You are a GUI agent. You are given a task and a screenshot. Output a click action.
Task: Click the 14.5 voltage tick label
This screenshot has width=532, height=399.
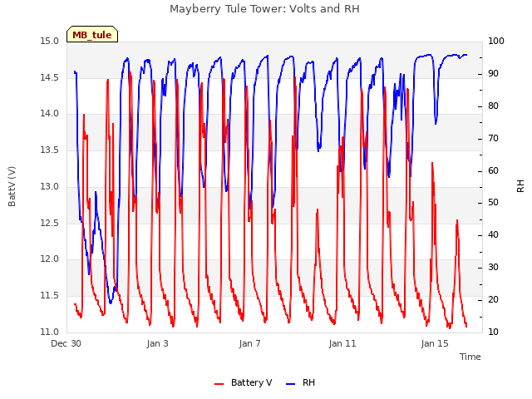(x=50, y=77)
